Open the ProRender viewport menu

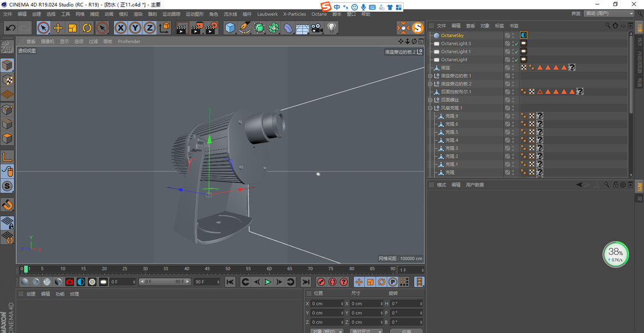point(129,42)
